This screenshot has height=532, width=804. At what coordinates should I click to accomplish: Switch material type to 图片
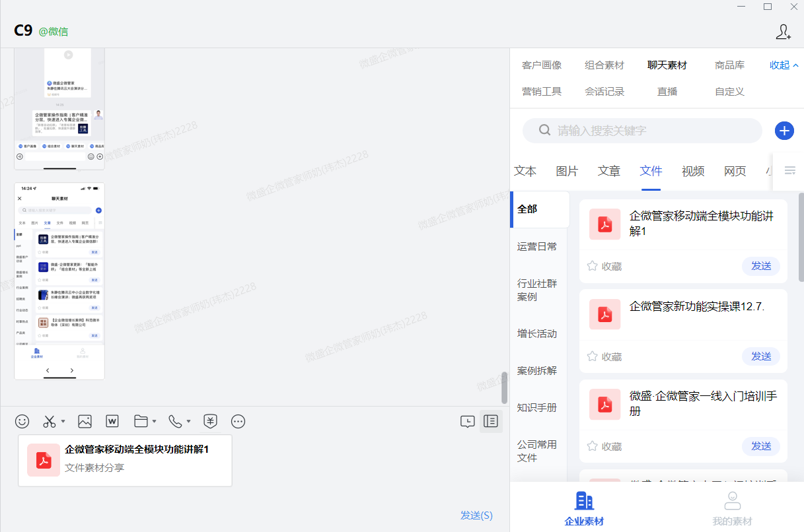click(x=567, y=171)
